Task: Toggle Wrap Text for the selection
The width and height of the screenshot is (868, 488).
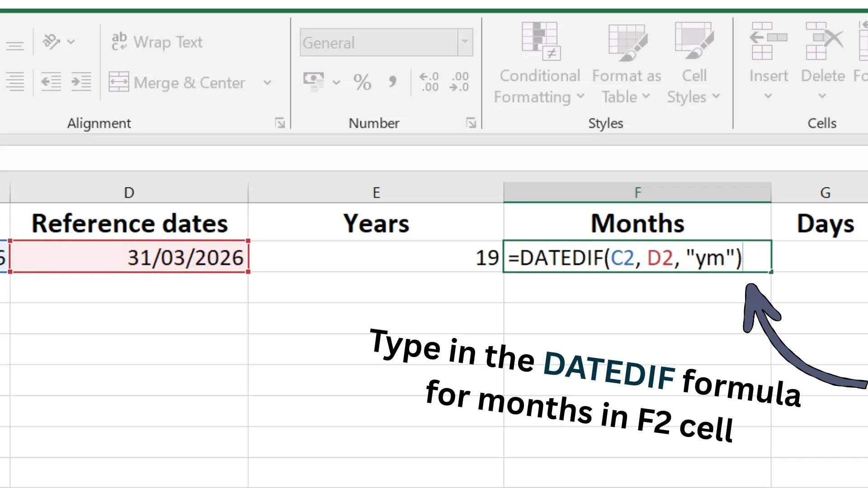Action: point(156,42)
